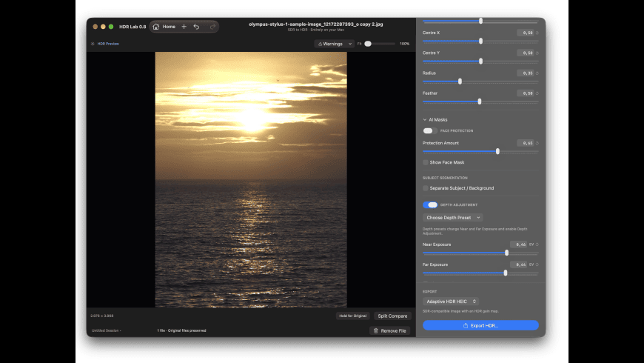Click the Centre Y slider
The image size is (644, 363).
click(x=480, y=61)
